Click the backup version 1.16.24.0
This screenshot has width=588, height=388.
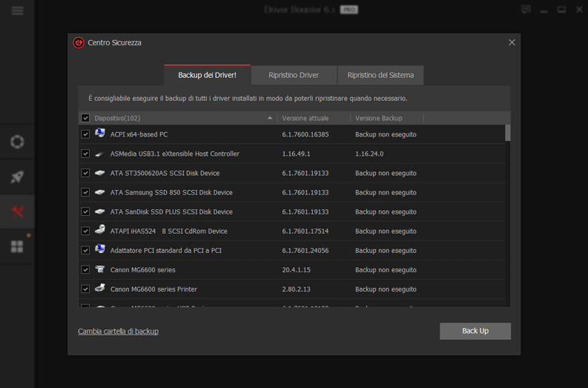369,154
